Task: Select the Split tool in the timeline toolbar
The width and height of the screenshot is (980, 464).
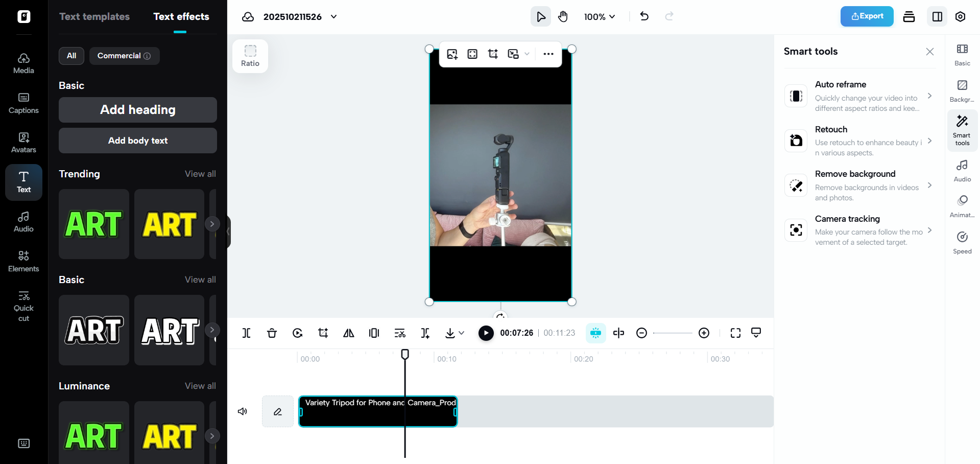Action: [x=246, y=333]
